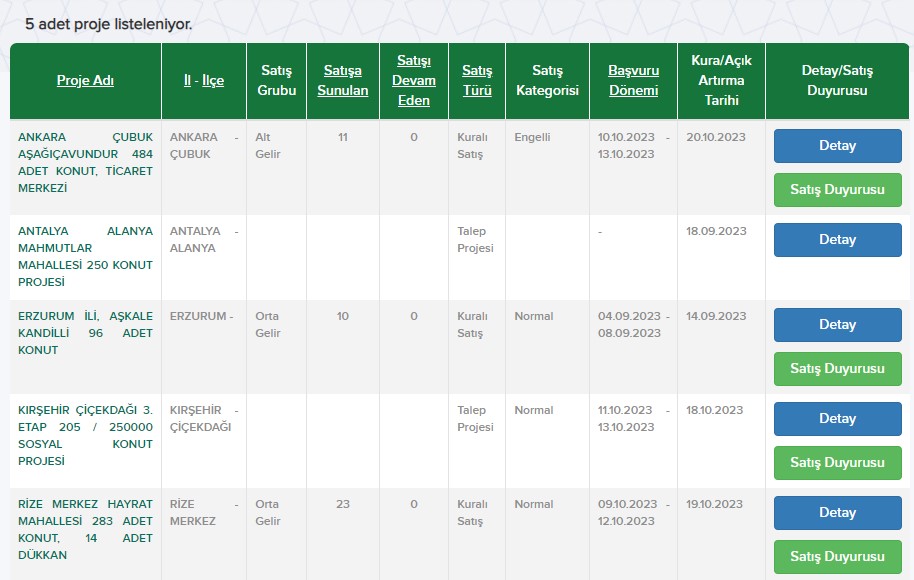Open Antalya Alanya Mahmutlar 250 Konut project link
914x580 pixels.
pyautogui.click(x=85, y=256)
